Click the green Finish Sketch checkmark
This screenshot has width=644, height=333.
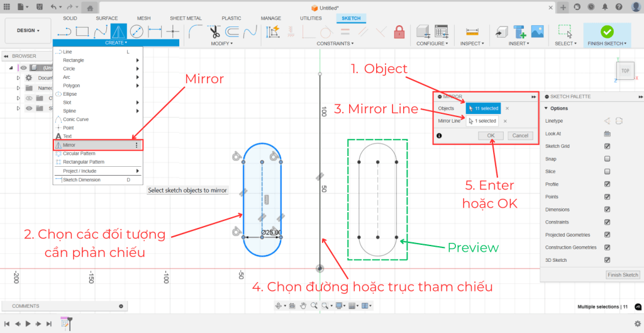607,31
